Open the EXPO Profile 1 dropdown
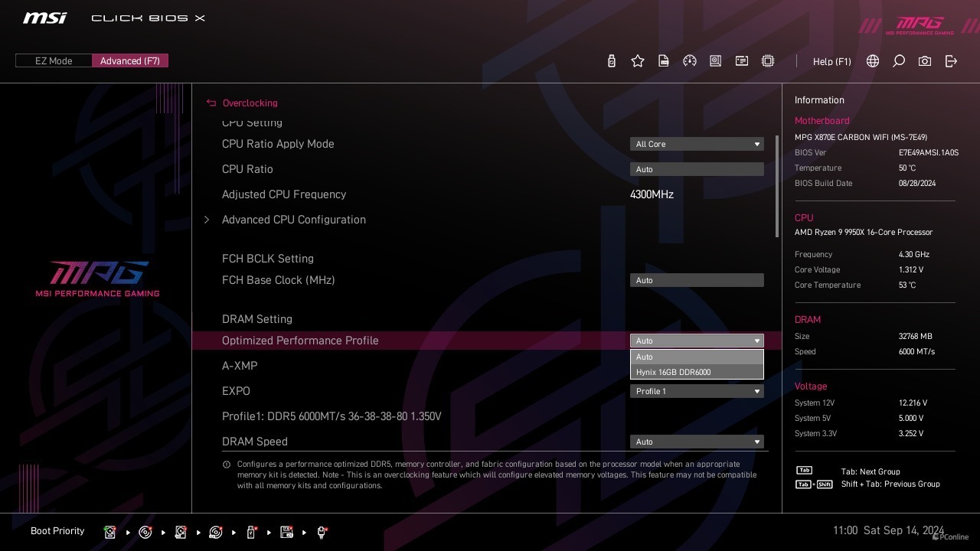Image resolution: width=980 pixels, height=551 pixels. 696,391
